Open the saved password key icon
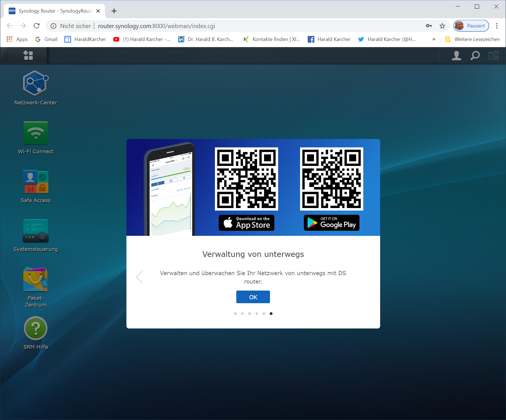 point(429,26)
